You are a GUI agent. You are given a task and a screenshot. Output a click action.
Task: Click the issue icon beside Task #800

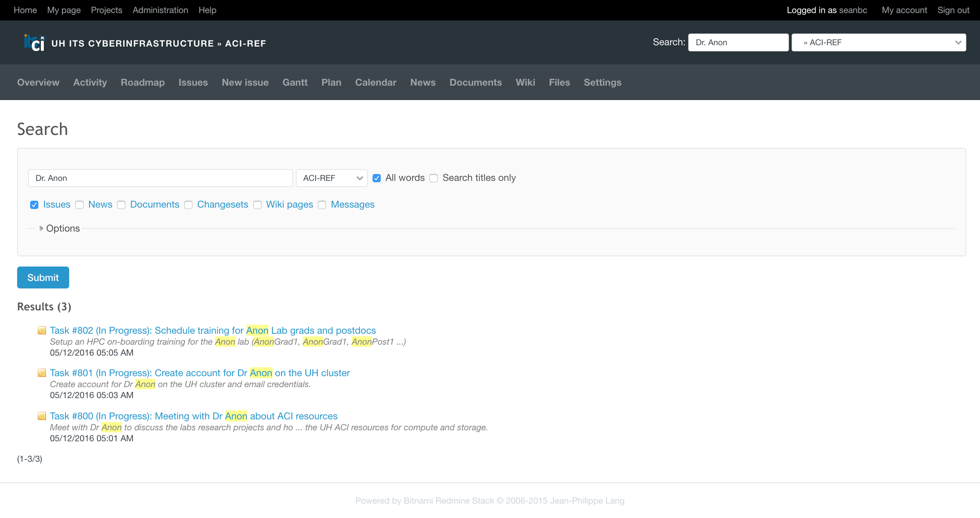[42, 416]
